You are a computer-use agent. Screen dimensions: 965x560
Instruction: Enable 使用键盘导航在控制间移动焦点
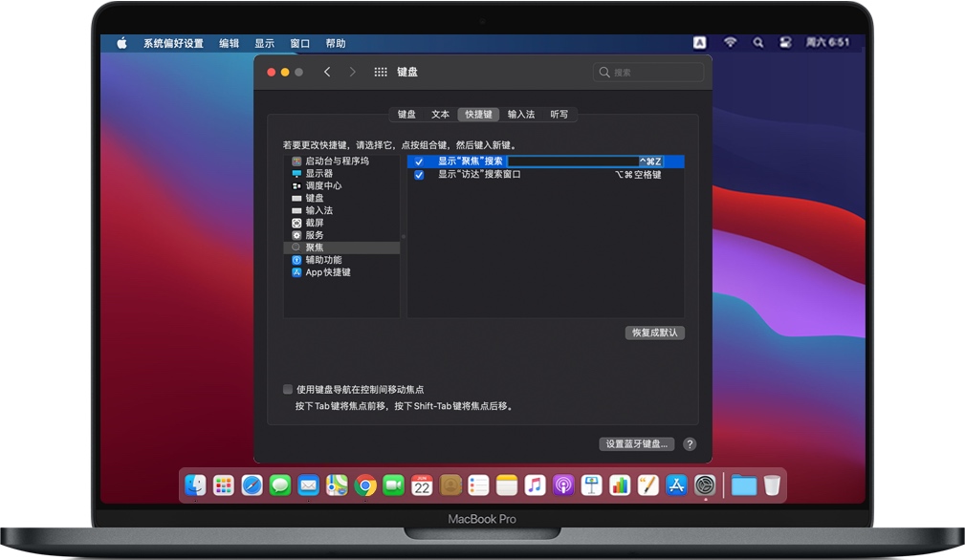(x=287, y=389)
